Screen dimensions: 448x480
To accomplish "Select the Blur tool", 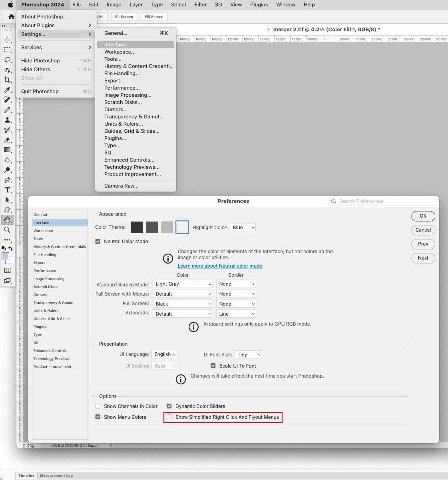I will 7,160.
